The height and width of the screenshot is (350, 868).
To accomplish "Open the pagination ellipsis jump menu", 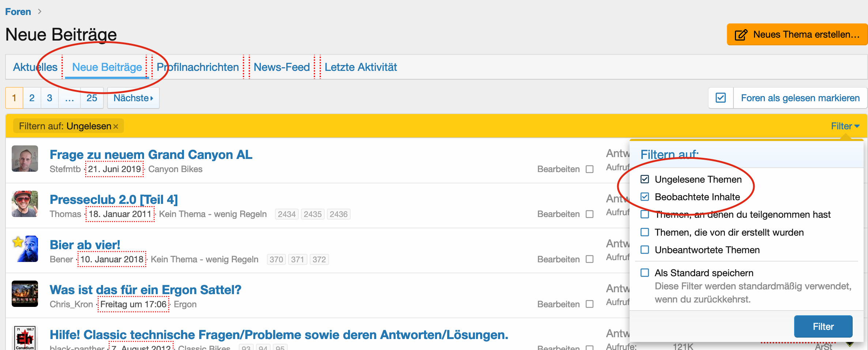I will 69,98.
